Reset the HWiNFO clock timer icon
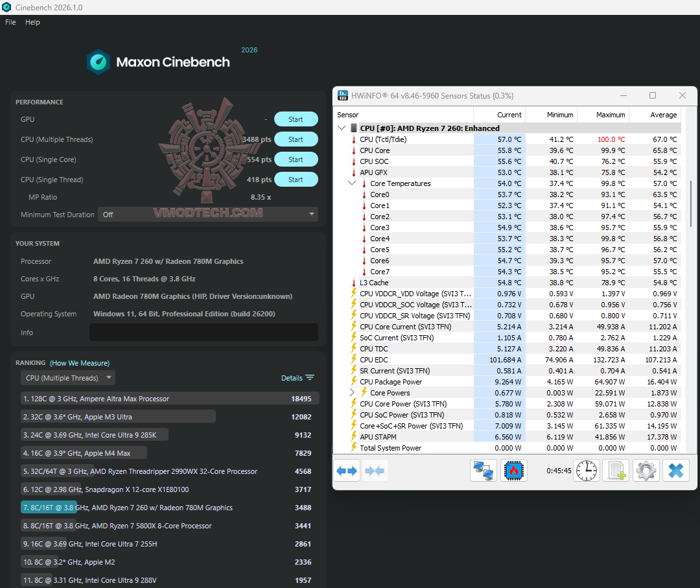The image size is (700, 588). pos(586,471)
